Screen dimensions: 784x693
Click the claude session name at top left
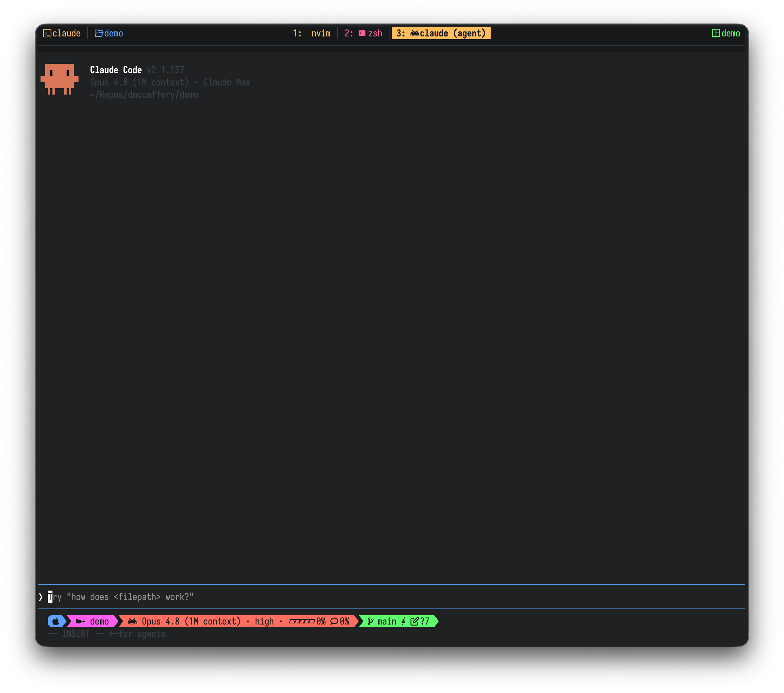66,33
